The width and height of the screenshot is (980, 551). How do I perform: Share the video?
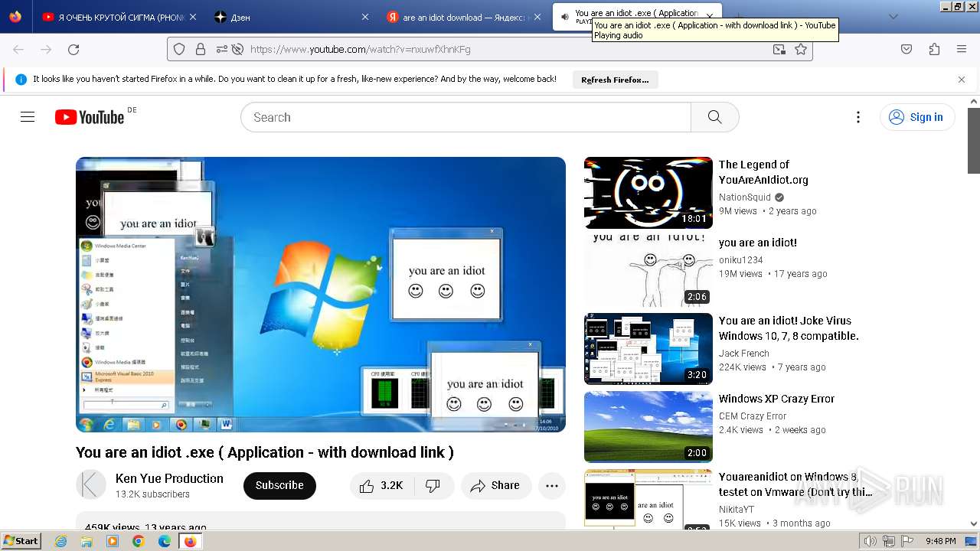click(x=495, y=486)
